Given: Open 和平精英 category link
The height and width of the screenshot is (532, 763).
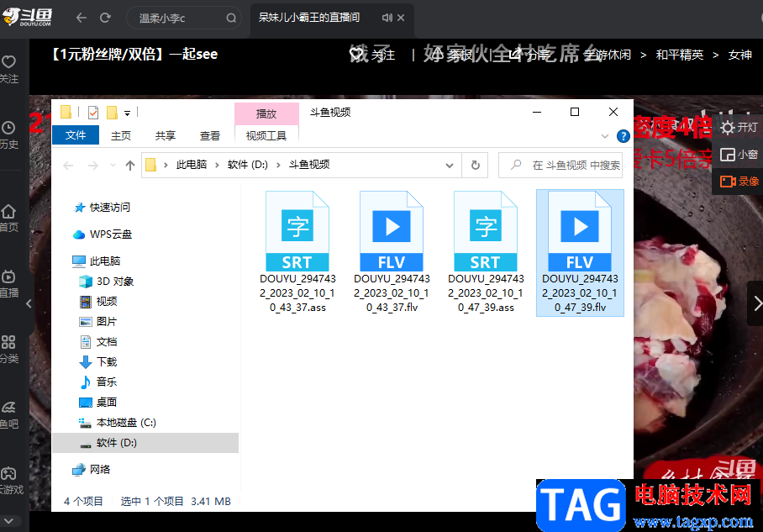Looking at the screenshot, I should (680, 55).
